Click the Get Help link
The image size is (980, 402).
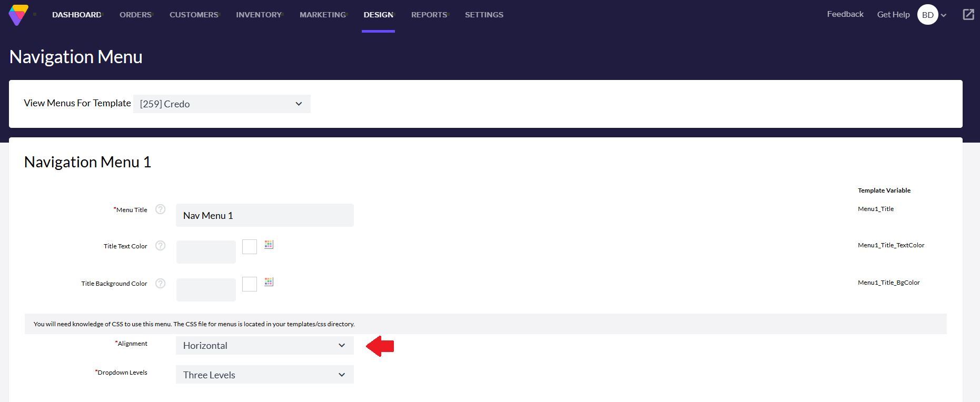coord(893,15)
